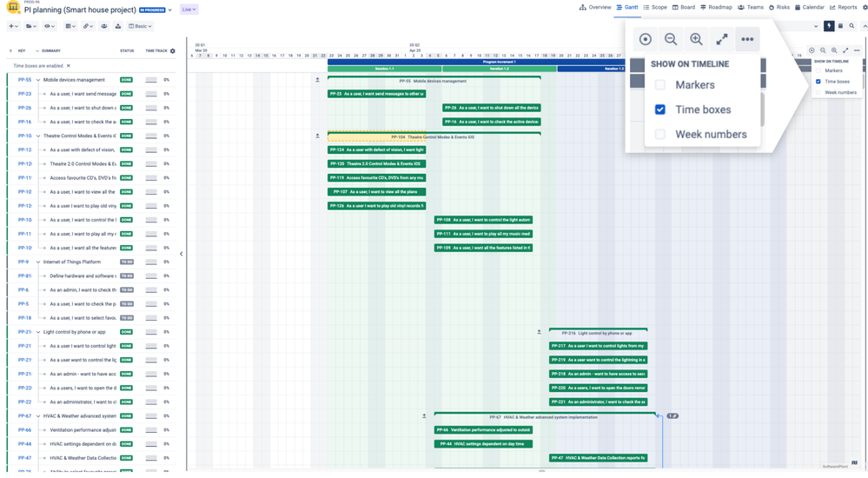Screen dimensions: 868x478
Task: Click dependency badge next to HVAC summary bar
Action: tap(673, 416)
